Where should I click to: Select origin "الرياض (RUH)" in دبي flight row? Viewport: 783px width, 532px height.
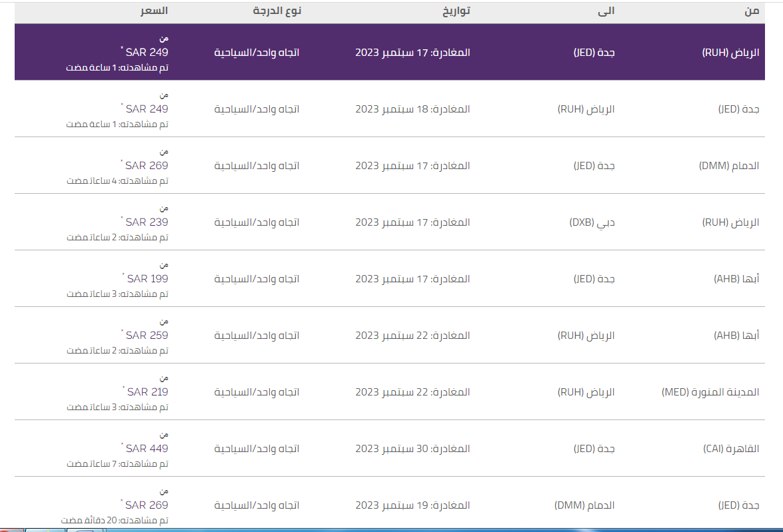730,222
